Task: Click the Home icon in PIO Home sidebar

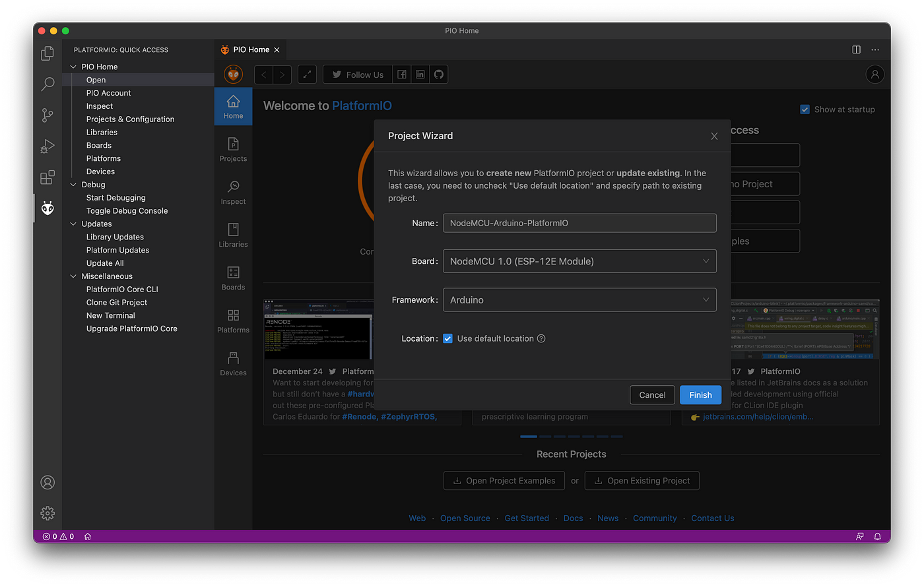Action: (x=234, y=107)
